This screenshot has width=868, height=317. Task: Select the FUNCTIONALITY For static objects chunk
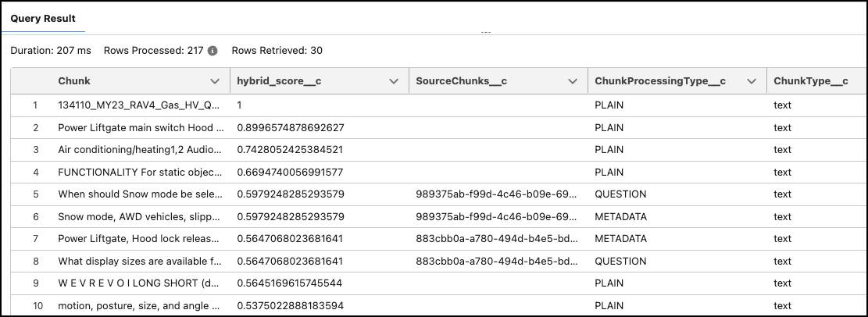141,172
